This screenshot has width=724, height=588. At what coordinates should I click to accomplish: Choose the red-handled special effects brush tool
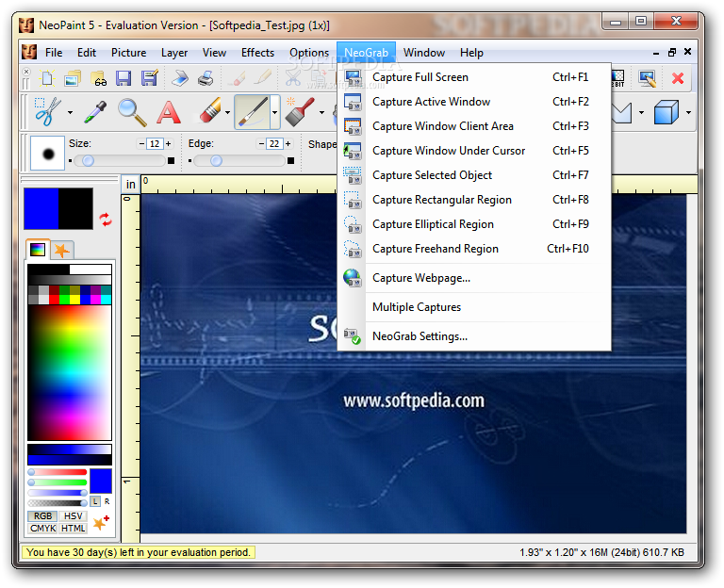299,112
